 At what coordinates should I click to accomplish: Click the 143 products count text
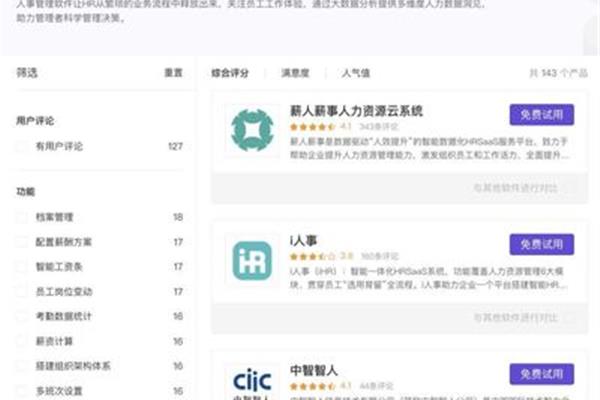click(558, 73)
